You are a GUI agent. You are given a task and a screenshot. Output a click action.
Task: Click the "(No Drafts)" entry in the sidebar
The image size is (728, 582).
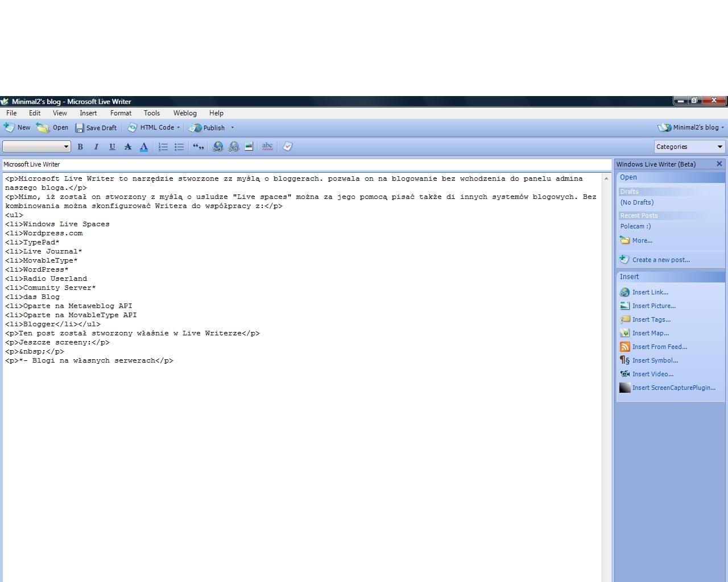(637, 202)
